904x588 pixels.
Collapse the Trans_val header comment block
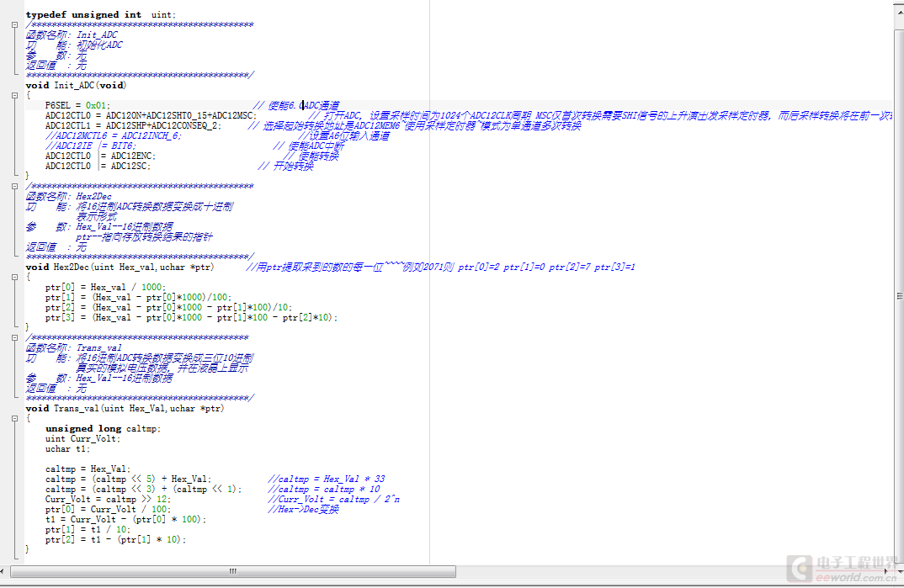pos(14,337)
